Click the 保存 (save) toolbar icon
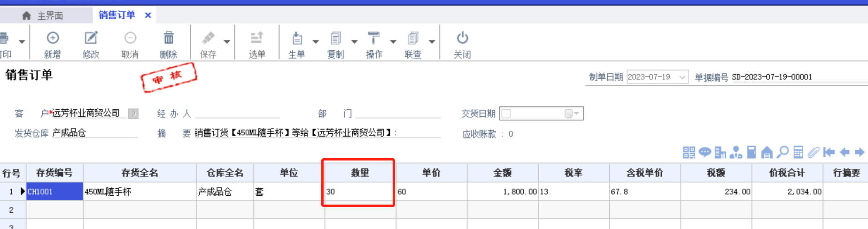This screenshot has height=229, width=868. click(208, 38)
